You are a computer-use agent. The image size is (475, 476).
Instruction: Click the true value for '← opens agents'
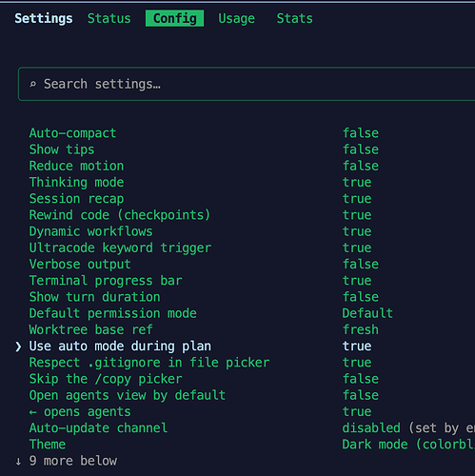(357, 412)
